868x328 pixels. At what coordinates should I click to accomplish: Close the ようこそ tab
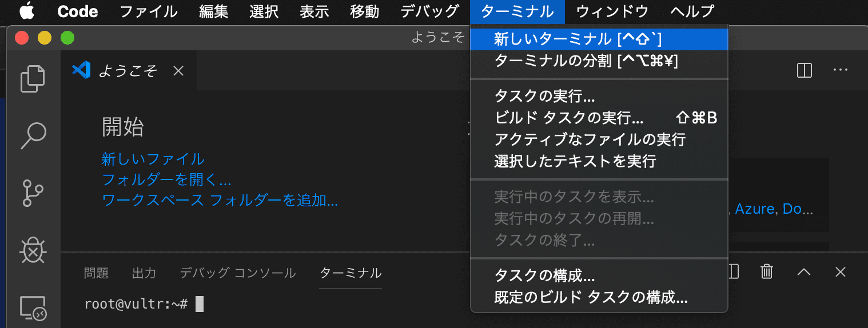pyautogui.click(x=178, y=71)
